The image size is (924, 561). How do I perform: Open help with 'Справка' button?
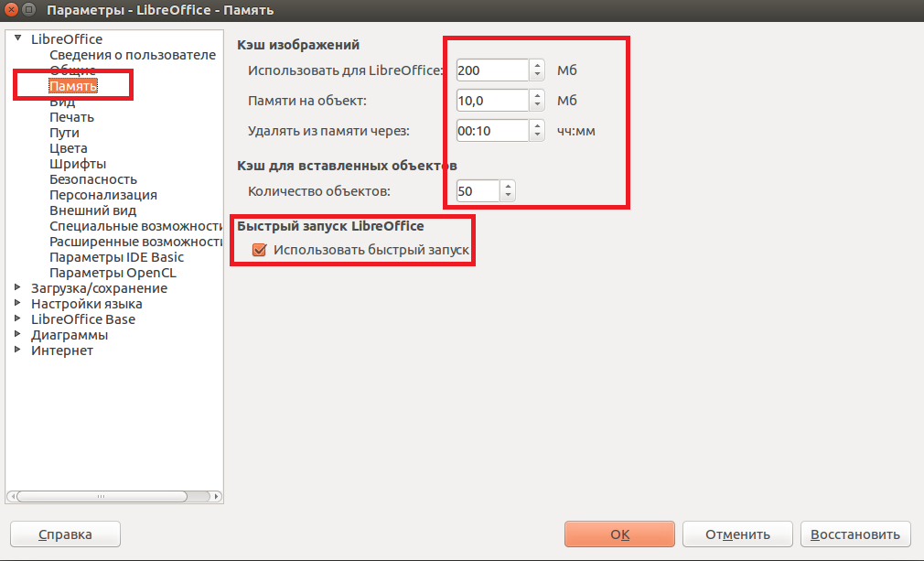tap(64, 534)
